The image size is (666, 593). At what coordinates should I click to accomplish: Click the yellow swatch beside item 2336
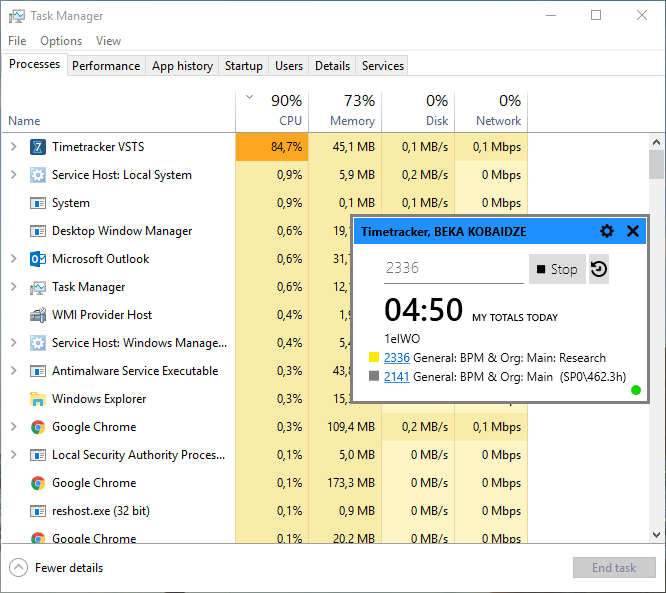click(x=374, y=357)
